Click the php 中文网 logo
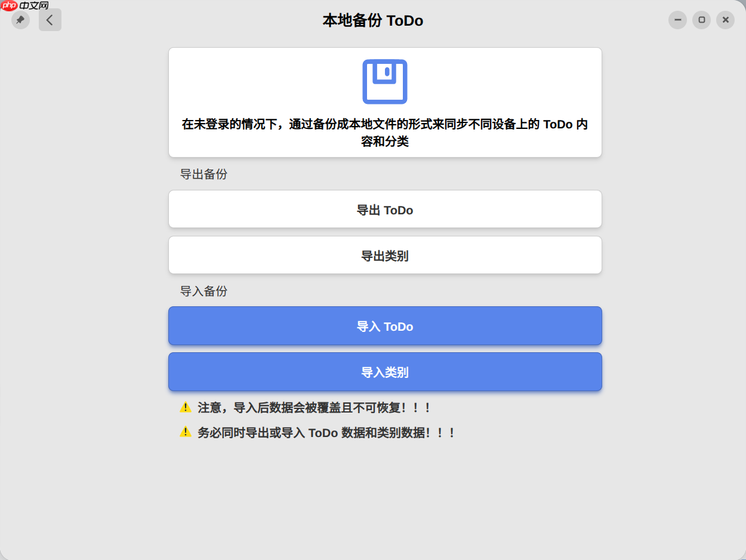Image resolution: width=746 pixels, height=560 pixels. coord(22,5)
